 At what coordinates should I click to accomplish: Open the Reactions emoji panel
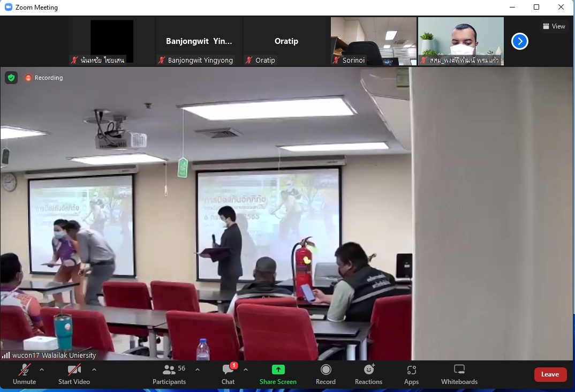point(368,374)
